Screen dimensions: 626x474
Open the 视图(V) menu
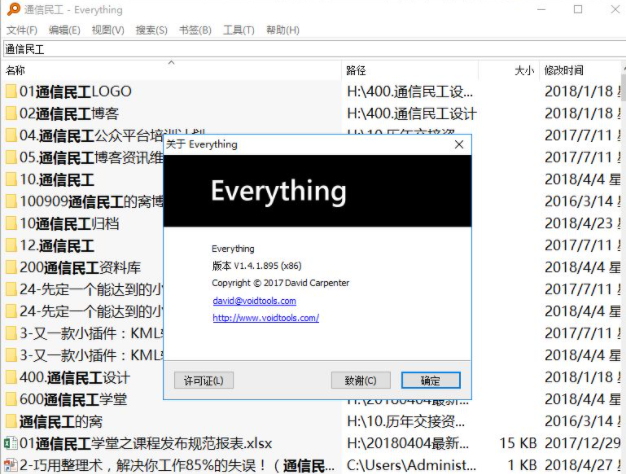108,30
